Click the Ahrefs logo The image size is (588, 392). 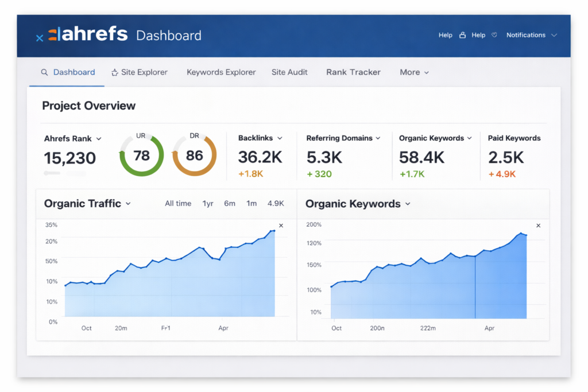pos(86,34)
